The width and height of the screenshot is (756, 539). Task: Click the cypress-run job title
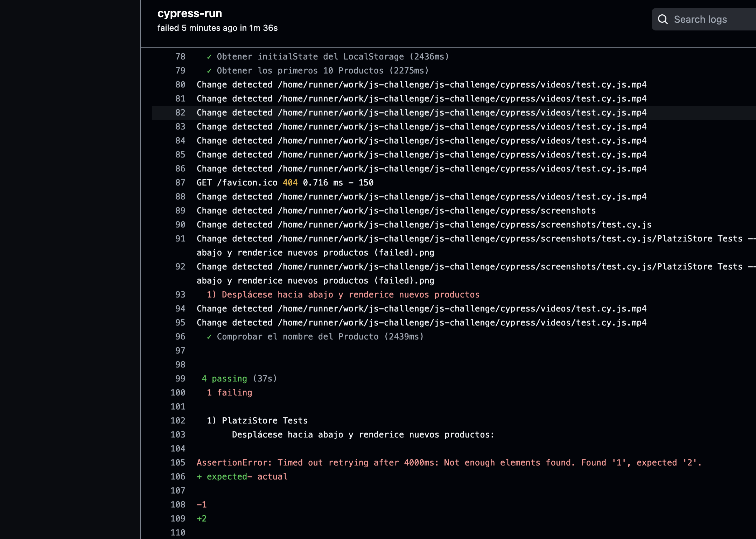coord(190,13)
